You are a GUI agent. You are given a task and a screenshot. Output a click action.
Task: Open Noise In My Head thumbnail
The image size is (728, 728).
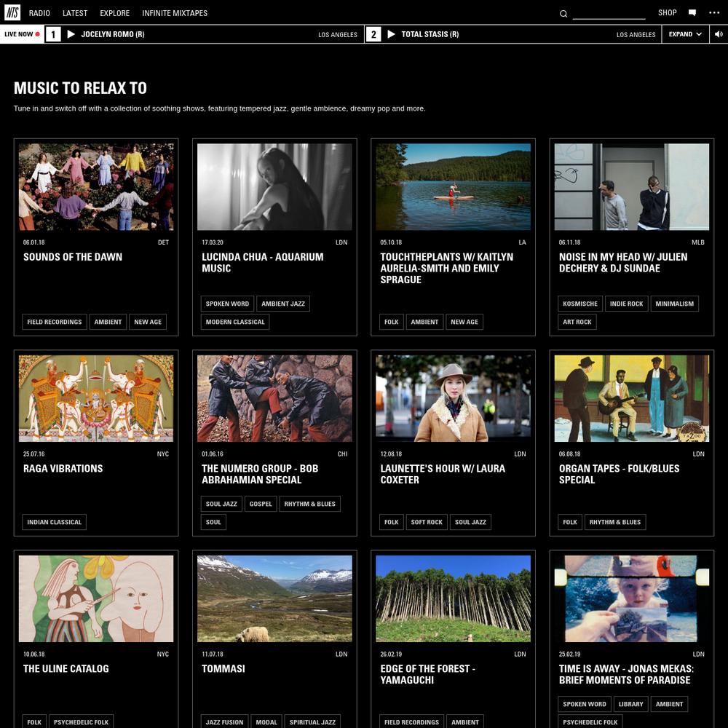click(x=631, y=186)
